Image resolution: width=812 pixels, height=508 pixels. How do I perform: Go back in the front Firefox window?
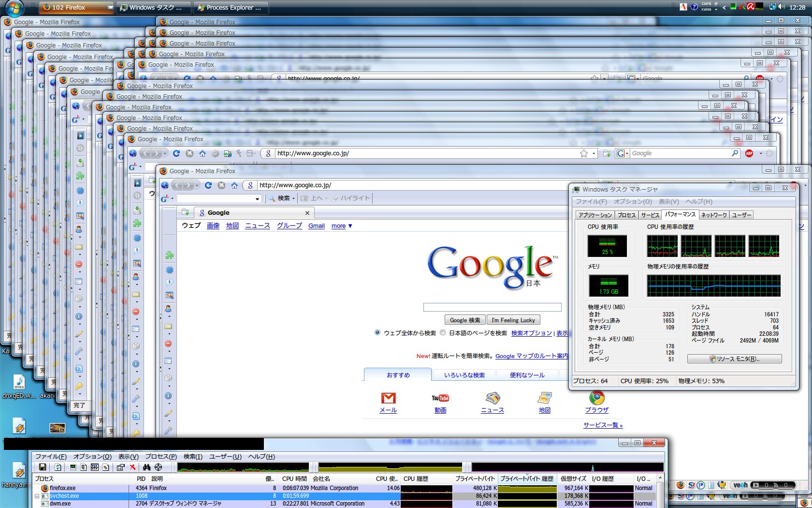[177, 185]
